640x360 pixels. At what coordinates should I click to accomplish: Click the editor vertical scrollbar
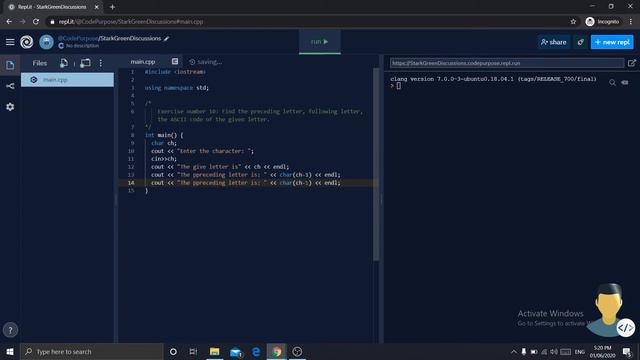(376, 164)
